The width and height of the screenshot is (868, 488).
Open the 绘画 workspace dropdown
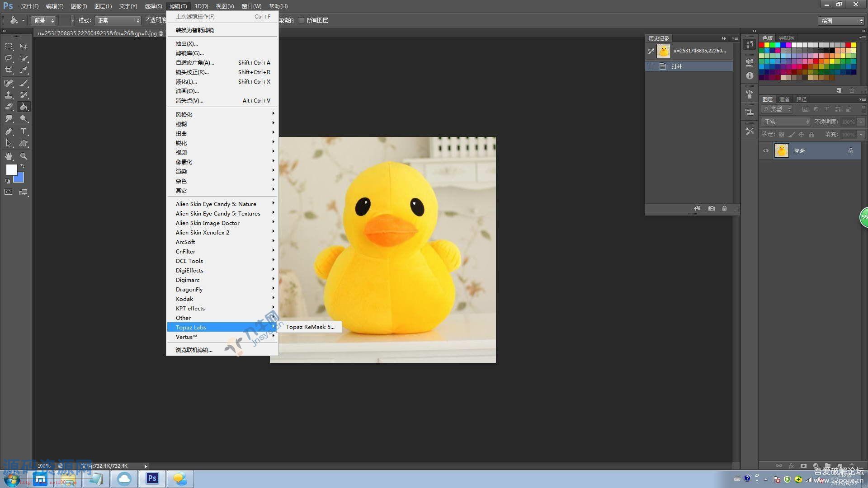(841, 21)
